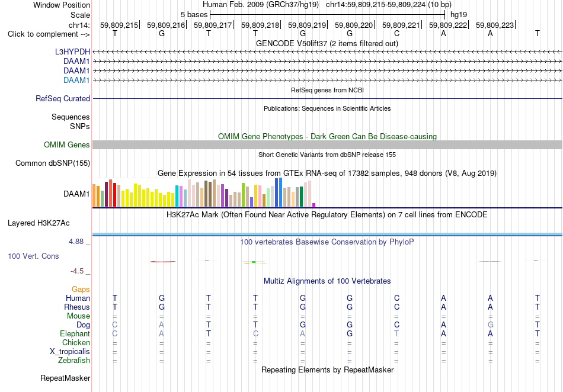Click the PhyloP Basewise Conservation title
Image resolution: width=563 pixels, height=392 pixels.
(x=327, y=242)
